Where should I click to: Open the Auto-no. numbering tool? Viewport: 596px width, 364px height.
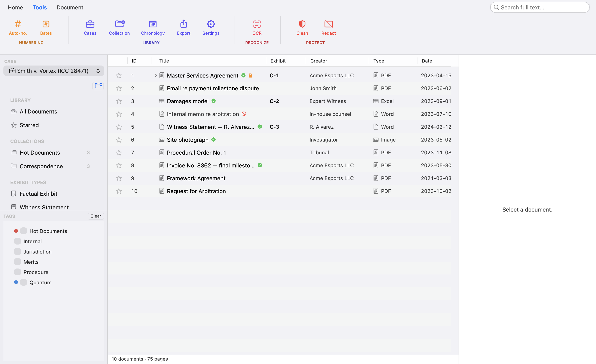pos(18,28)
